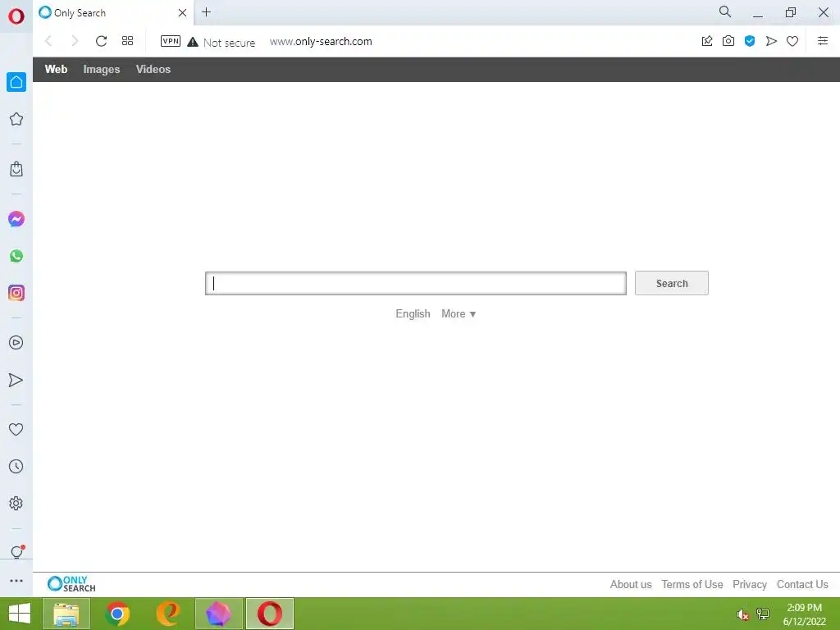Open My Flow arrow icon in sidebar

[x=16, y=380]
